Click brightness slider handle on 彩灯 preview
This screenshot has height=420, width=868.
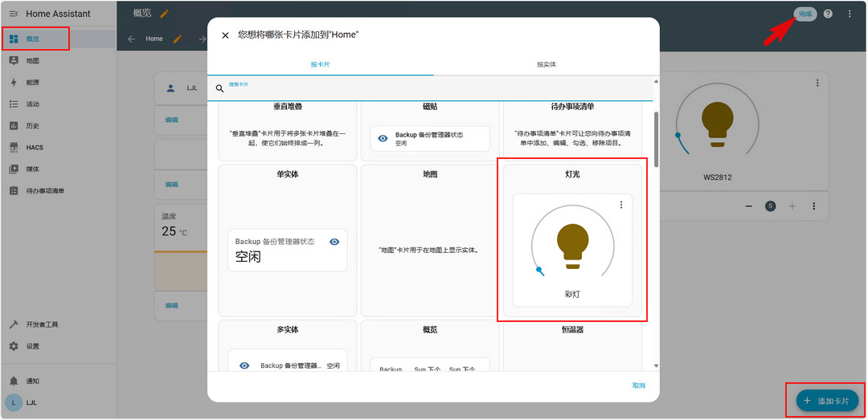[539, 269]
